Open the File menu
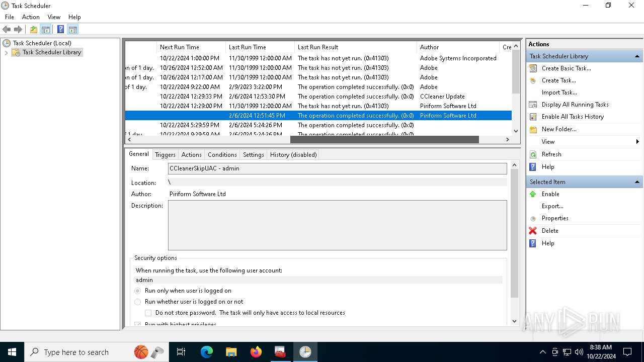644x362 pixels. pyautogui.click(x=10, y=17)
